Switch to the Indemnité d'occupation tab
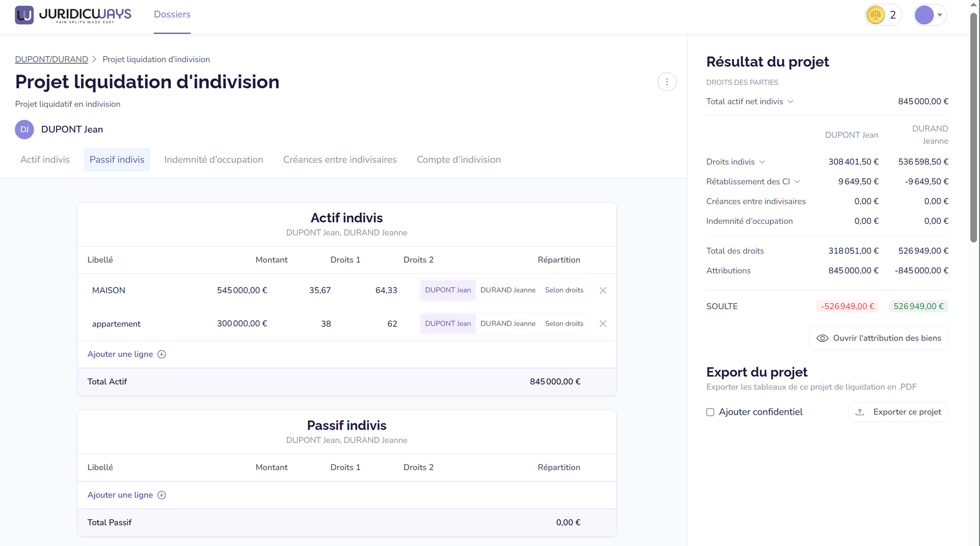This screenshot has height=546, width=980. 213,160
